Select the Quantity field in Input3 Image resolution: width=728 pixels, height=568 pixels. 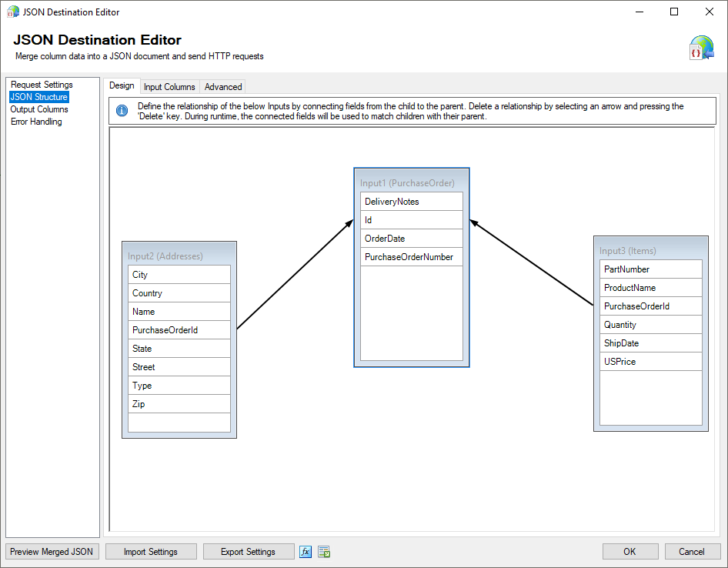[619, 324]
